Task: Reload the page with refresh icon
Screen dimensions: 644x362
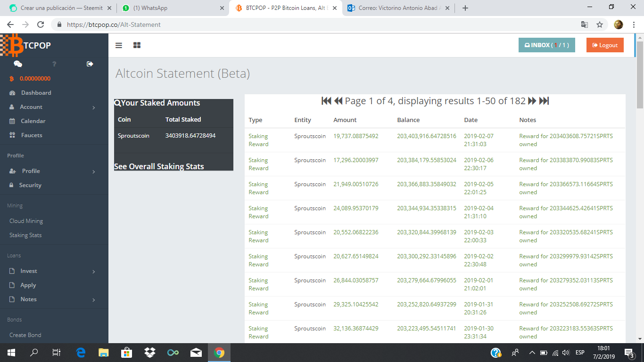Action: 41,25
